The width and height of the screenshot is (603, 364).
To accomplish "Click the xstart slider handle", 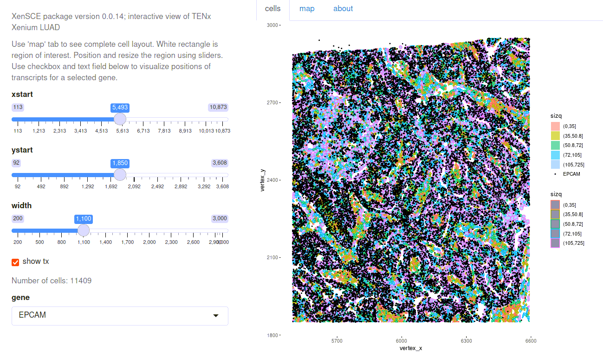I will [120, 119].
